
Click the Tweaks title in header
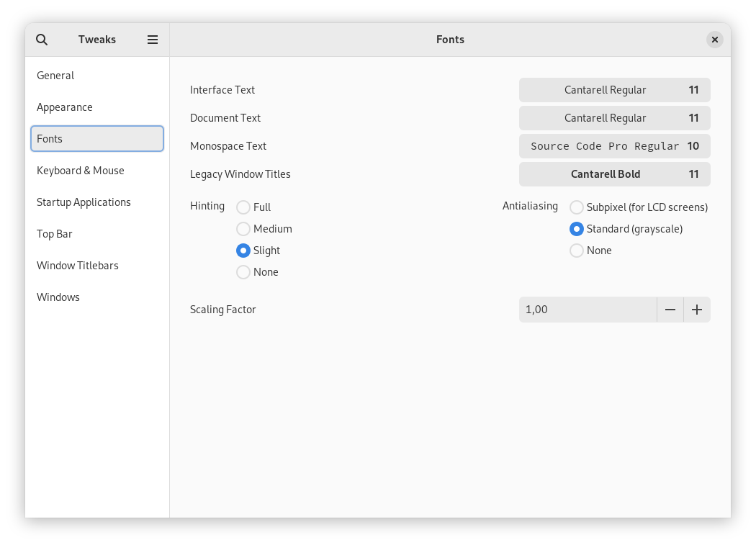(97, 40)
